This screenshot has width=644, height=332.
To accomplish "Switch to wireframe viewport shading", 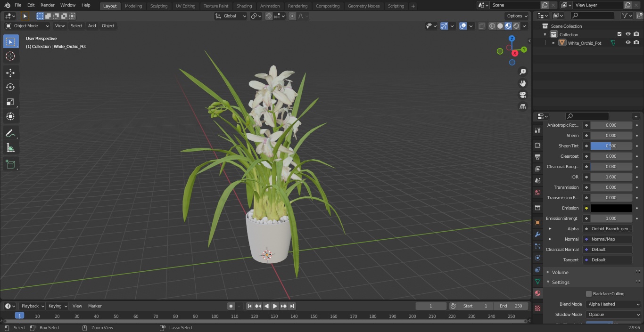I will pos(492,26).
